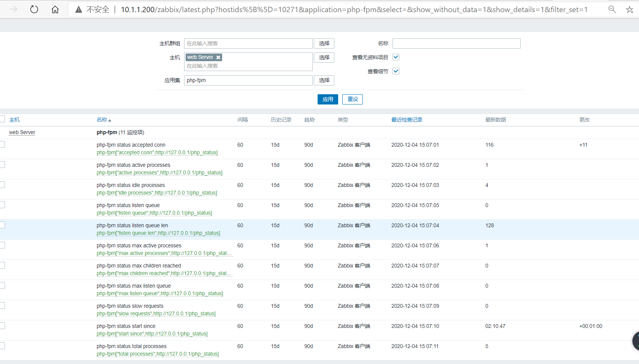Sort table by 主机 column header
This screenshot has height=364, width=639.
click(x=14, y=120)
